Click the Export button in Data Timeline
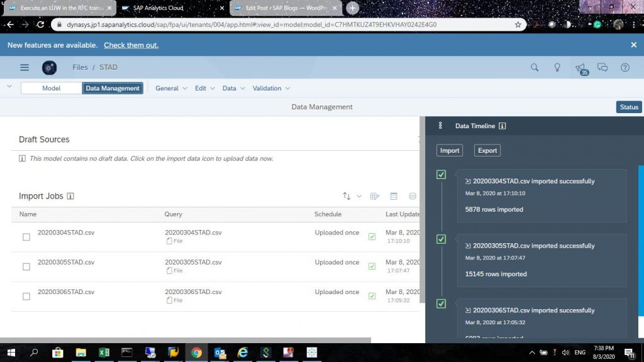644x362 pixels. [487, 151]
